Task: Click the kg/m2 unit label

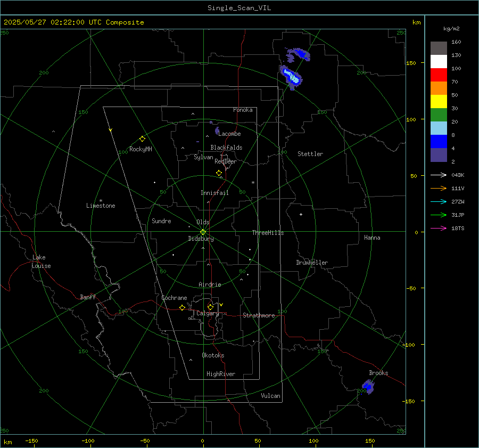Action: 451,29
